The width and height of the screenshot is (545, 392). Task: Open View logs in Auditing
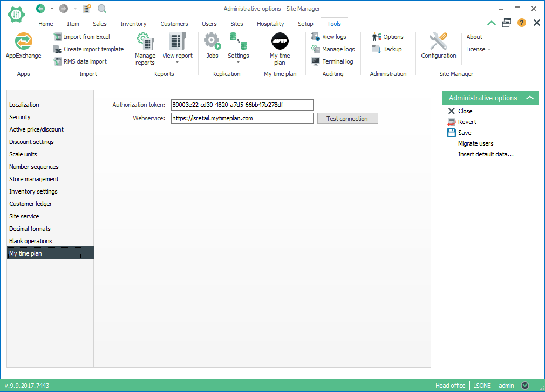pos(316,37)
